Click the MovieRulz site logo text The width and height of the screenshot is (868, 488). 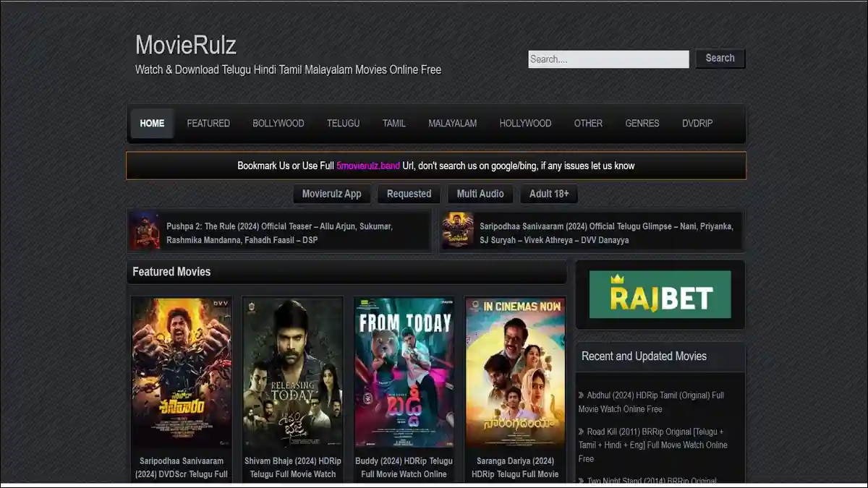tap(185, 45)
